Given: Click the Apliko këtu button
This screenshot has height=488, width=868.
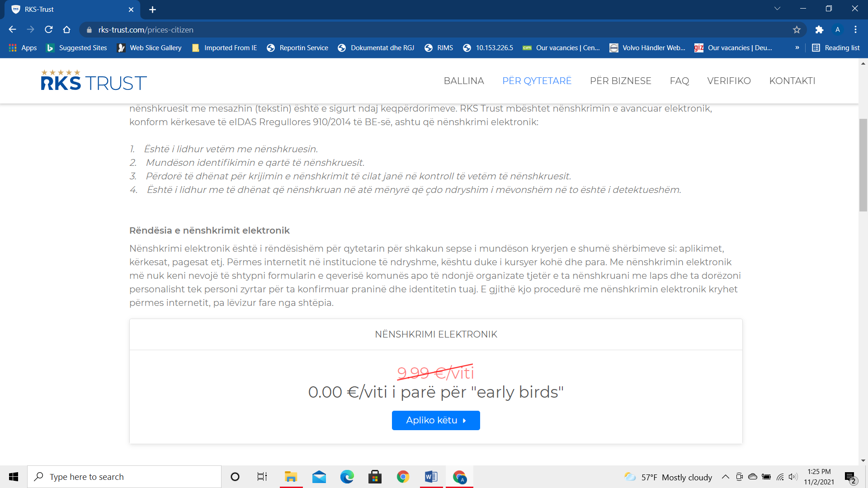Looking at the screenshot, I should [x=436, y=420].
